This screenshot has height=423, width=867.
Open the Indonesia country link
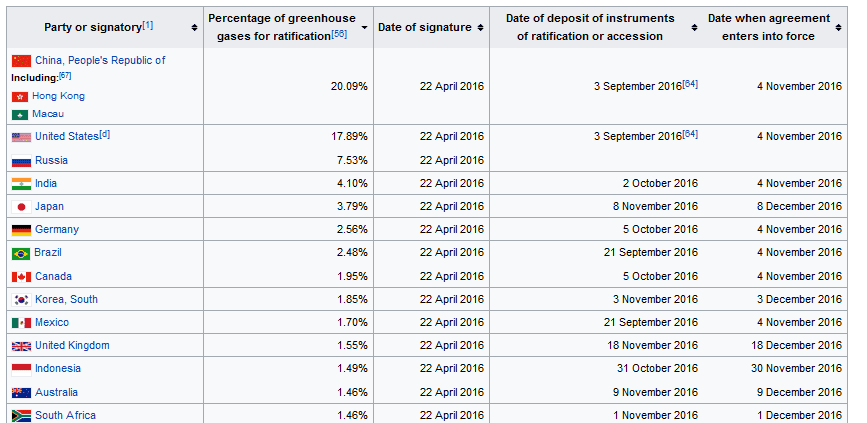(58, 368)
